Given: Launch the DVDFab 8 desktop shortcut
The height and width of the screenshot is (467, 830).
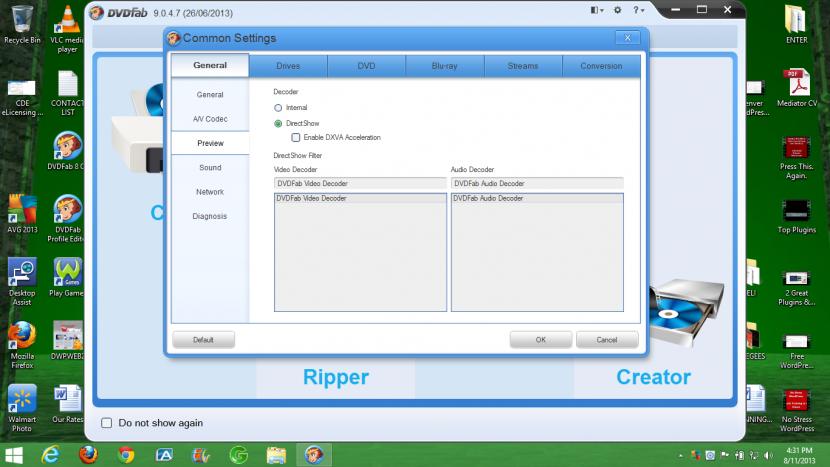Looking at the screenshot, I should coord(67,151).
